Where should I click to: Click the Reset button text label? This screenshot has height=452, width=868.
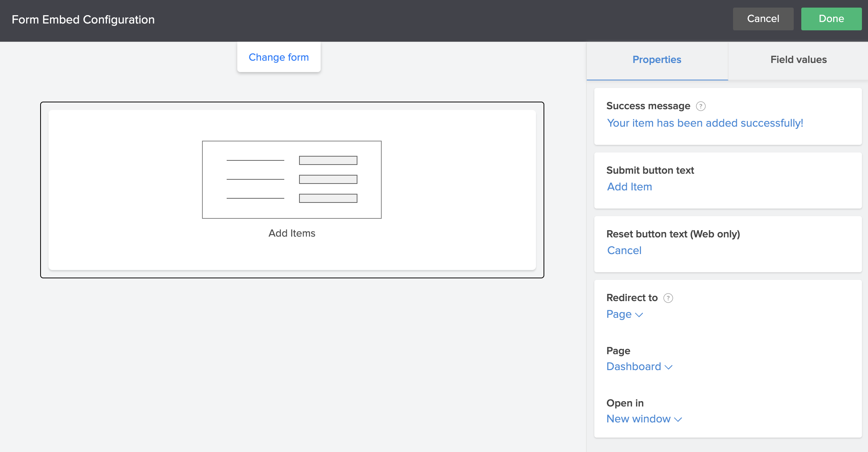click(674, 234)
